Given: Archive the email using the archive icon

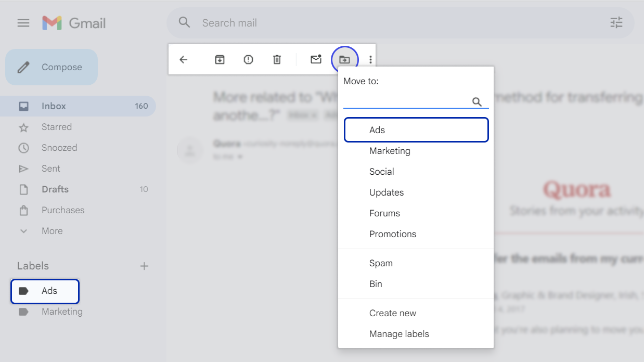Looking at the screenshot, I should tap(220, 59).
